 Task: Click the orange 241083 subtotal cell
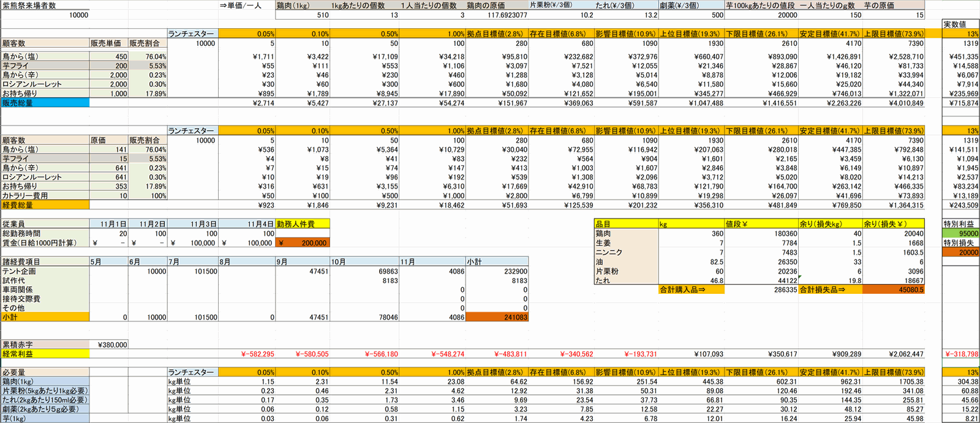[497, 317]
